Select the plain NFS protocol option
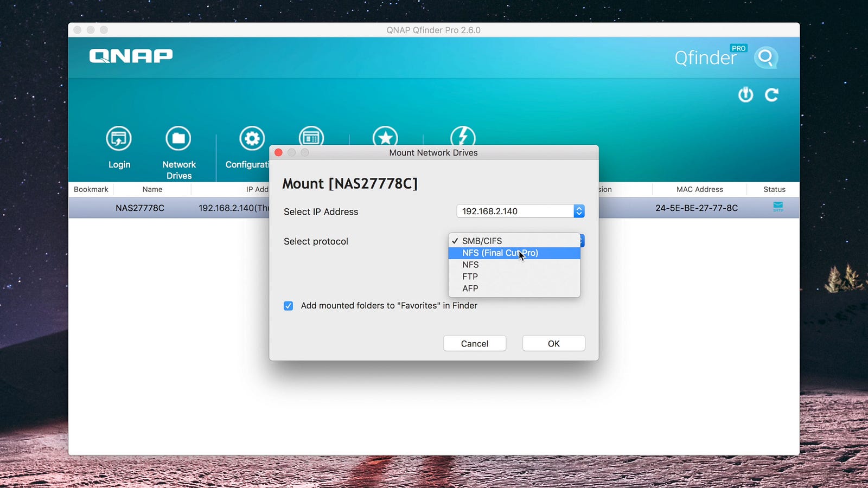The height and width of the screenshot is (488, 868). pos(514,265)
